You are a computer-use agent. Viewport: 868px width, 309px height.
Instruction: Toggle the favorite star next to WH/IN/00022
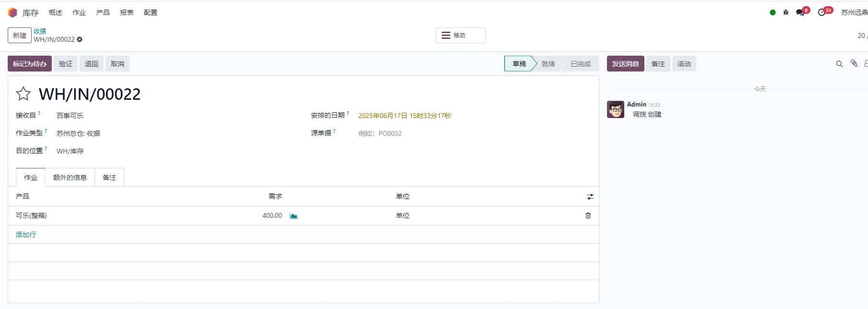tap(23, 94)
